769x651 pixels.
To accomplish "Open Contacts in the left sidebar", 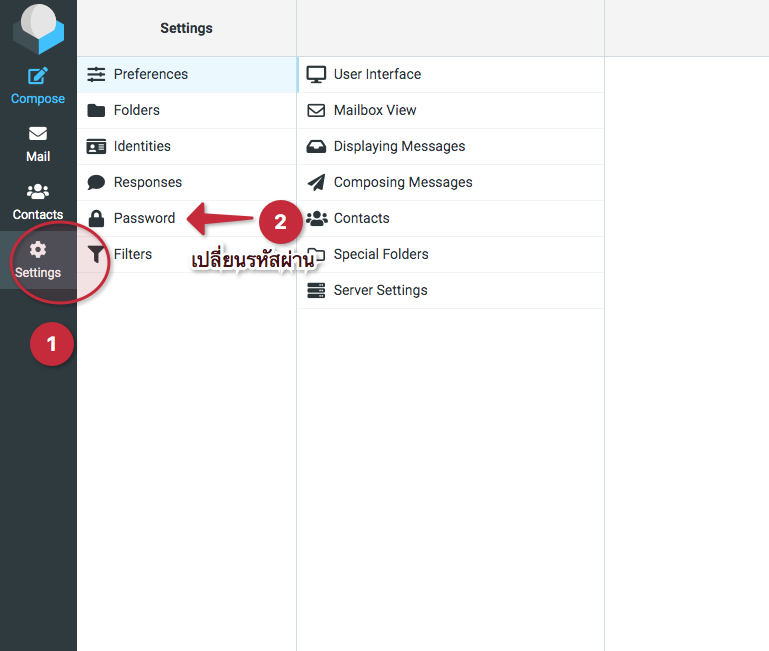I will coord(38,201).
